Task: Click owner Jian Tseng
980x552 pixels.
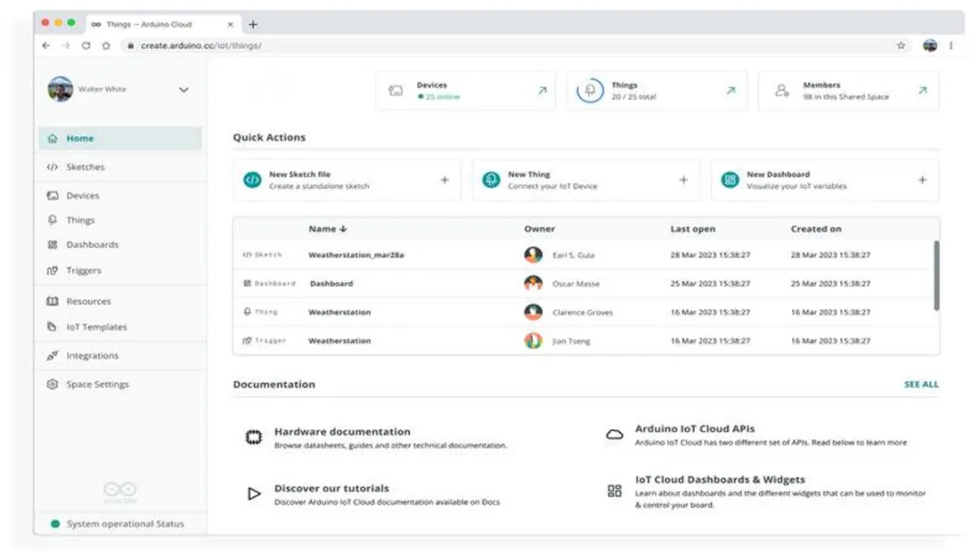Action: click(x=572, y=341)
